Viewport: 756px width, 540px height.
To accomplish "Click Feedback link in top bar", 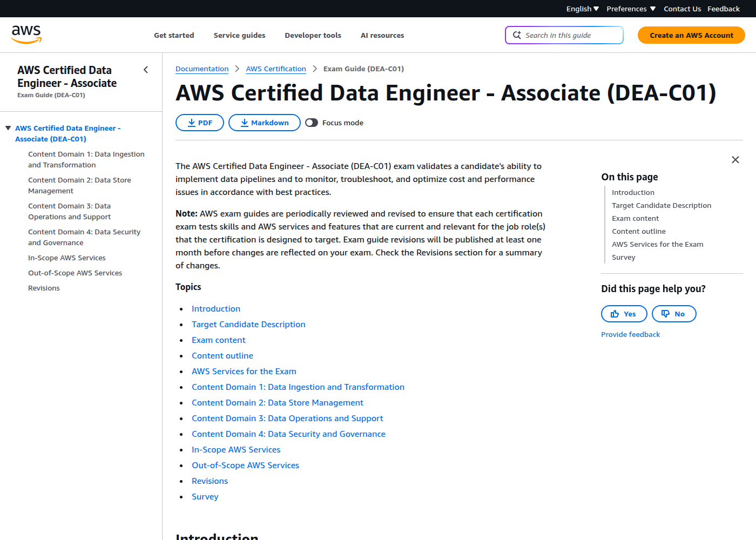I will (724, 9).
